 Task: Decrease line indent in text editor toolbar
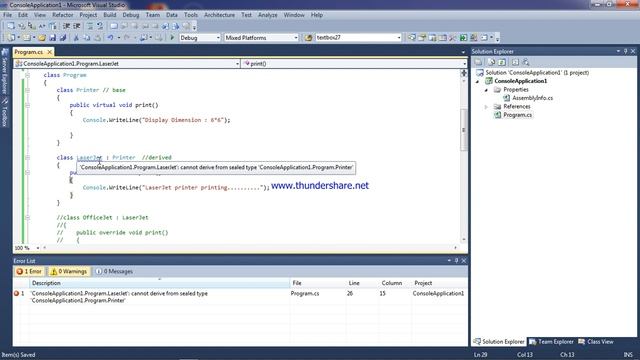pos(66,26)
